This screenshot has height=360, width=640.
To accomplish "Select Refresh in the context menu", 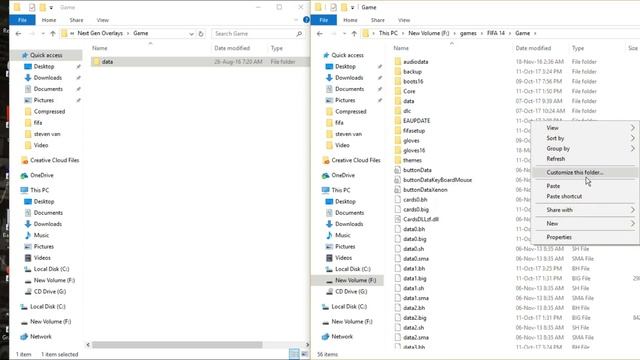I will (556, 159).
